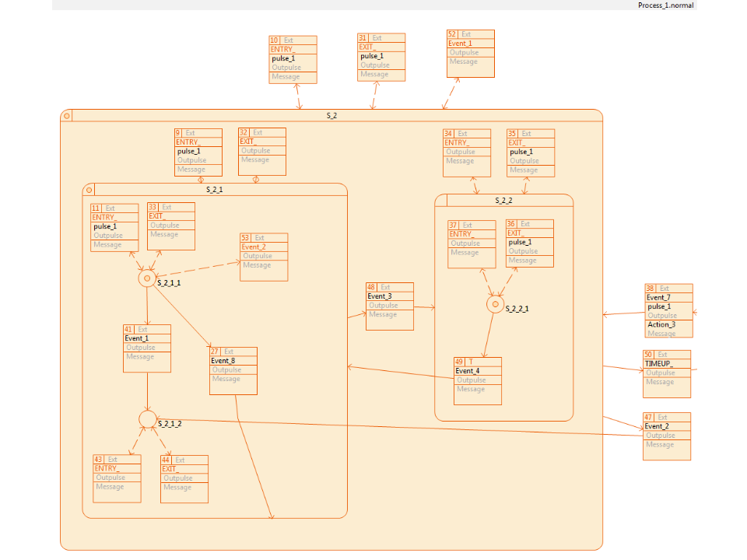Click transition block 48 Event_3
This screenshot has height=560, width=747.
389,306
